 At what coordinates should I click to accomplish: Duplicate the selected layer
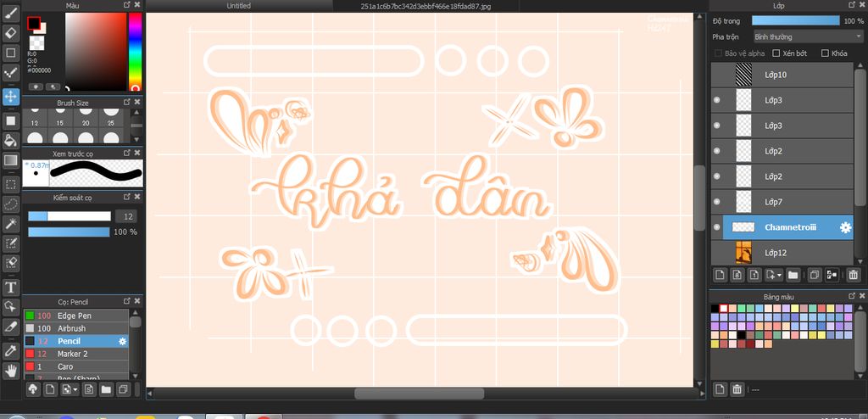coord(814,274)
